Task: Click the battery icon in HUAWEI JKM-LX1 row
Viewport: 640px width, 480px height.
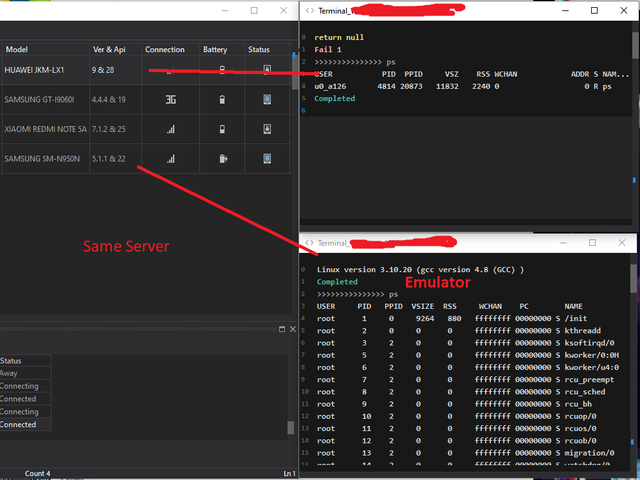Action: pos(222,70)
